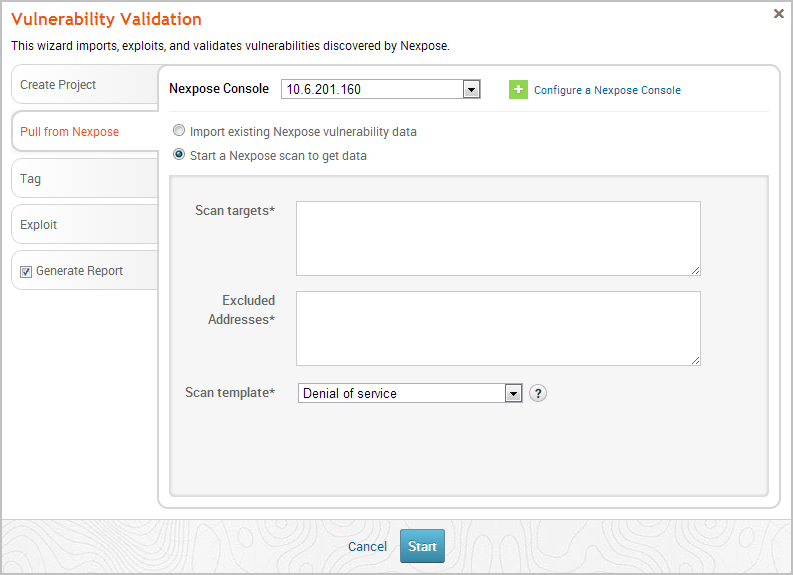Screen dimensions: 793x575
Task: Open the Exploit tab
Action: 84,225
